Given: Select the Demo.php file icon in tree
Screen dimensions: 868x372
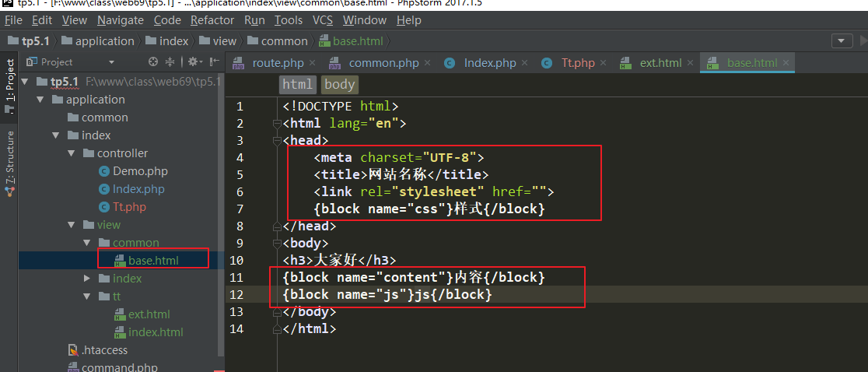Looking at the screenshot, I should (x=104, y=171).
